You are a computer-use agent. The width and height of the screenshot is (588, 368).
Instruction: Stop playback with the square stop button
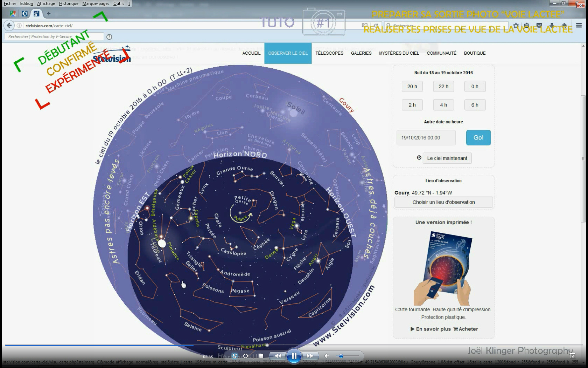(261, 356)
